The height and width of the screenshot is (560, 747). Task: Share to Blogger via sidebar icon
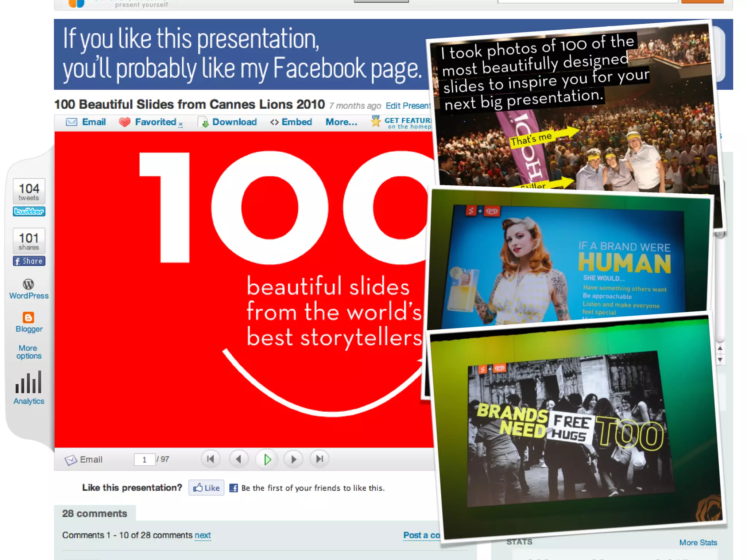pos(28,318)
